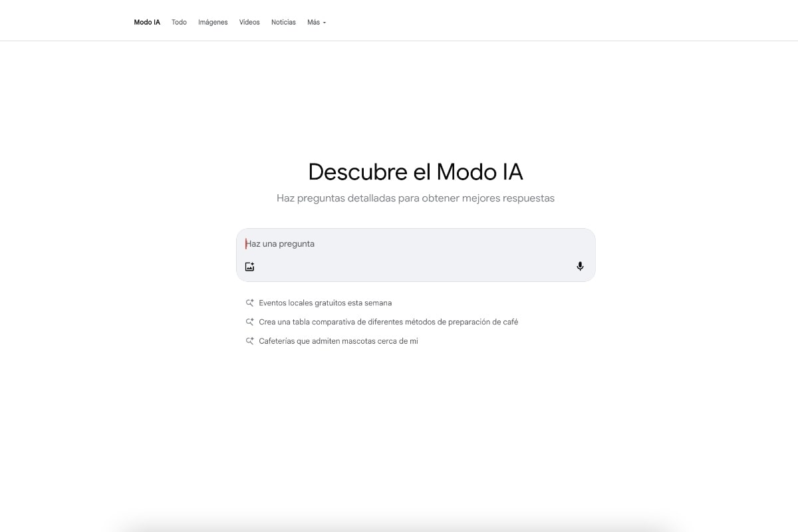
Task: Activate the microphone voice search icon
Action: pyautogui.click(x=580, y=267)
